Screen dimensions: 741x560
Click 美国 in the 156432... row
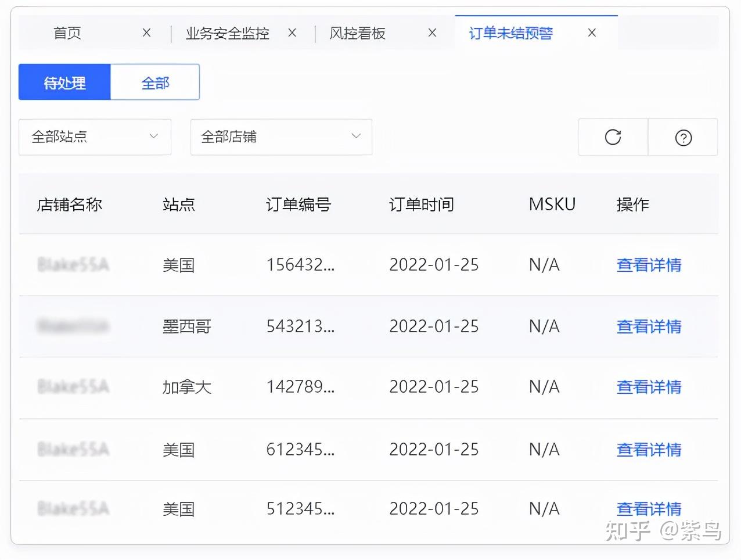[178, 265]
